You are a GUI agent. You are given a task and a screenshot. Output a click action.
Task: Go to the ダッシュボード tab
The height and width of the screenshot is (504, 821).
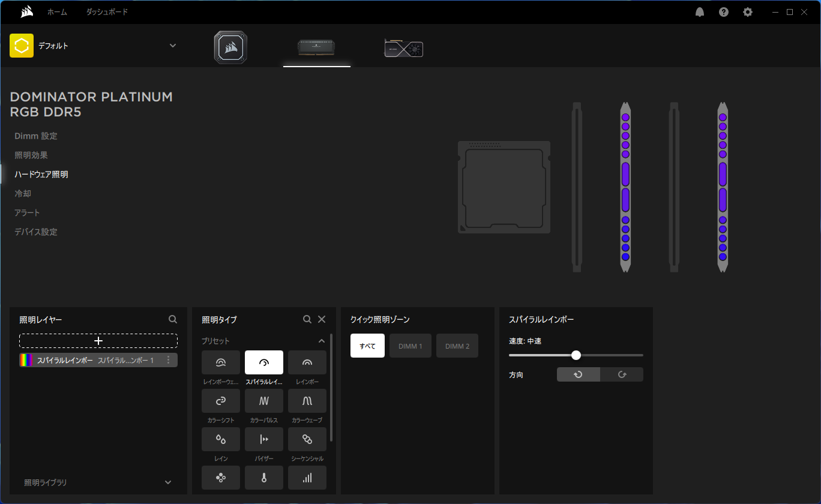107,12
